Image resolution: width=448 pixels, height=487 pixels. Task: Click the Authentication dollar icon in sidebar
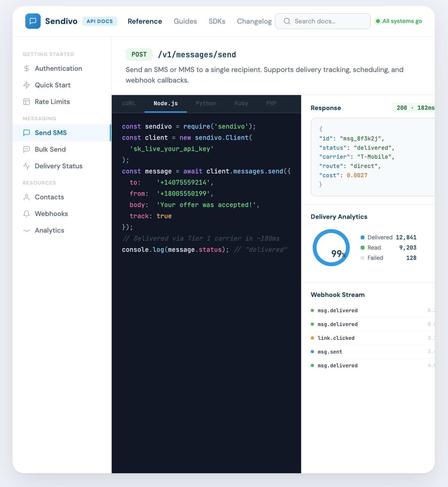27,68
